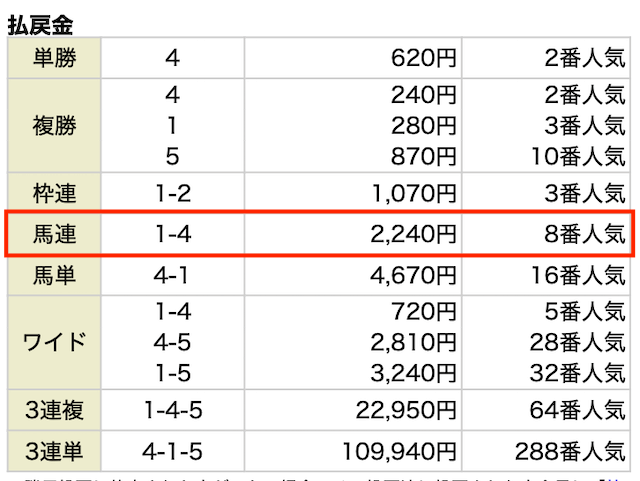Click the 620円 payout amount
Viewport: 640px width, 481px height.
(x=423, y=58)
